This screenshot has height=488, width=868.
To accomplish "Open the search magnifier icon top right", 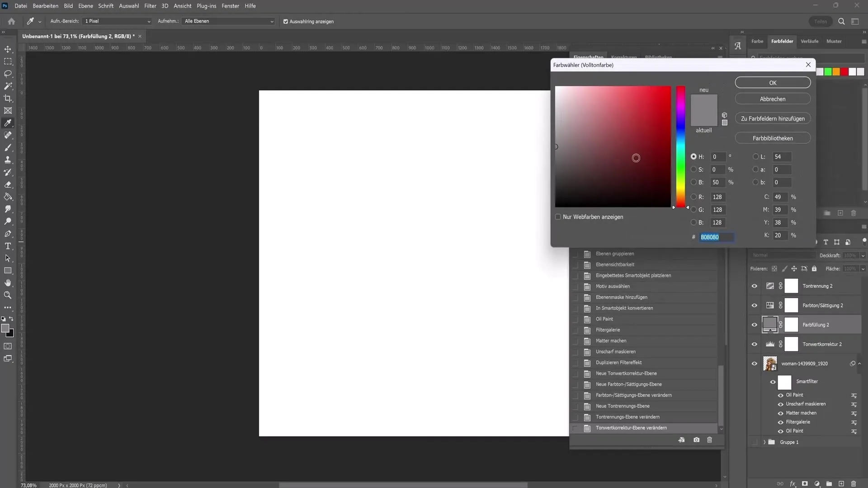I will (x=841, y=21).
